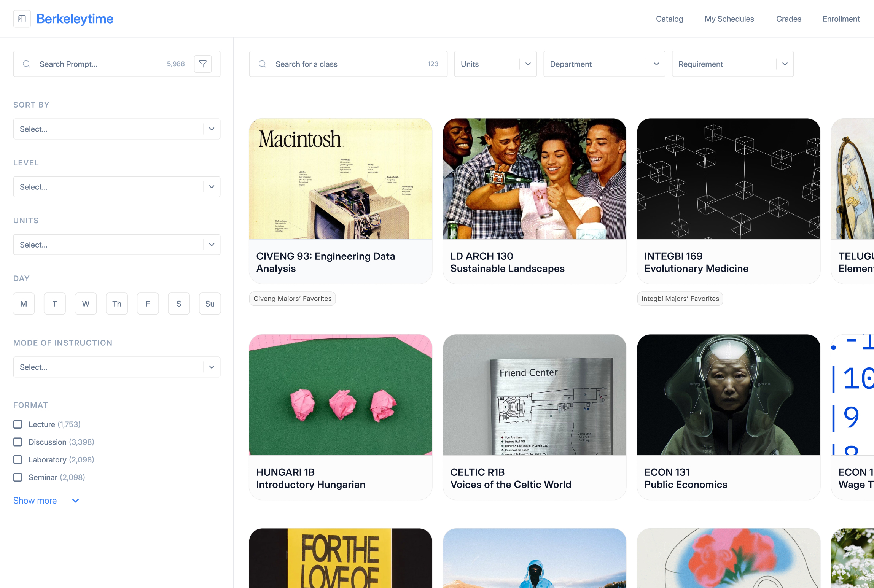Toggle the sidebar panel icon
The height and width of the screenshot is (588, 874).
(22, 19)
